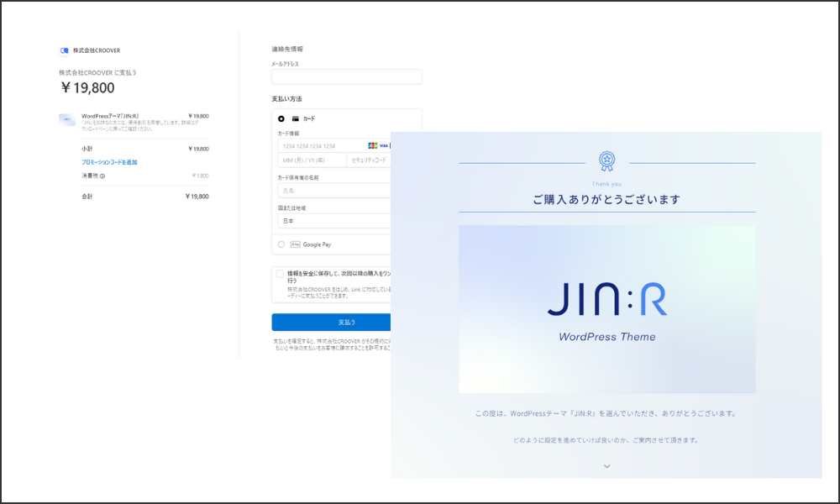Click the consumption tax info icon

pos(102,176)
